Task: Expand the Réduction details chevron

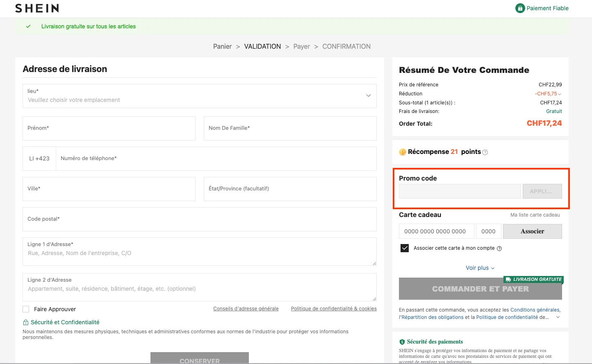Action: [560, 93]
